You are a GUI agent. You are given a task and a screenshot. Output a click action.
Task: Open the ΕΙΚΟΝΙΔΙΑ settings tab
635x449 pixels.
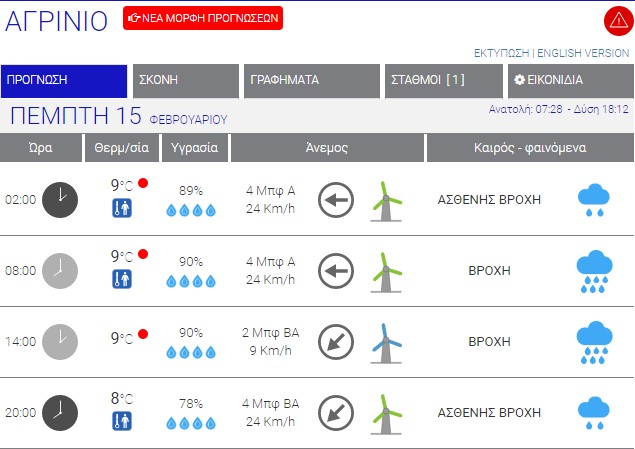568,81
